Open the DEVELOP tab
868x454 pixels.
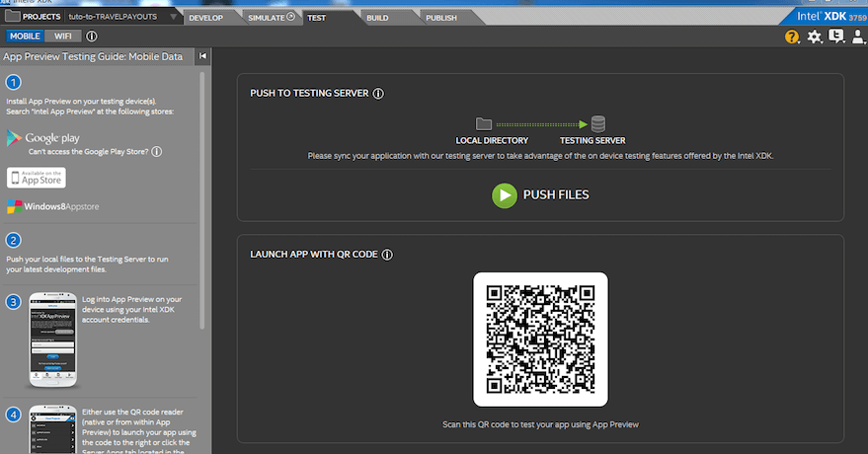tap(205, 18)
